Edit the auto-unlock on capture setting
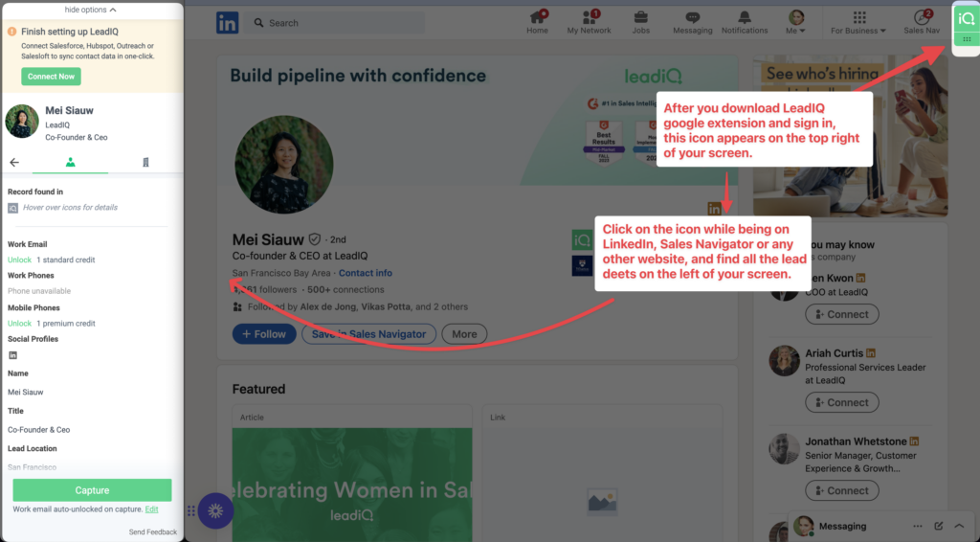The width and height of the screenshot is (980, 542). (151, 509)
